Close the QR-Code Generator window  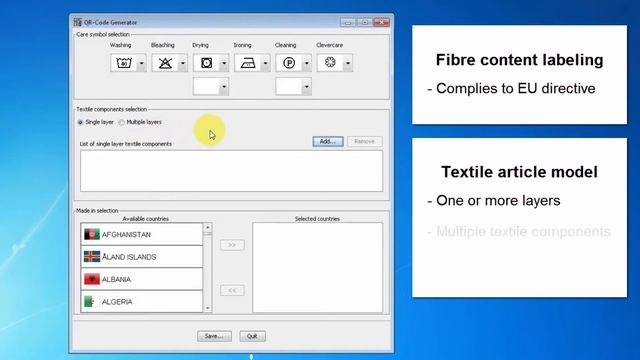[381, 22]
